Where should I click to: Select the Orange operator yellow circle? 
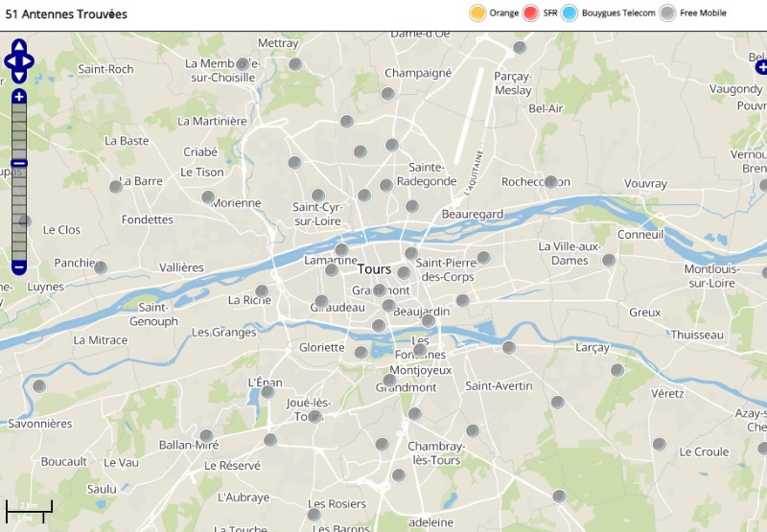(476, 13)
